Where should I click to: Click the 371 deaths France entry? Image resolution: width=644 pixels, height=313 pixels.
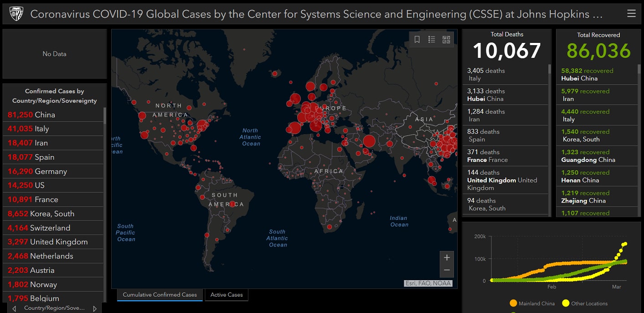(x=506, y=156)
